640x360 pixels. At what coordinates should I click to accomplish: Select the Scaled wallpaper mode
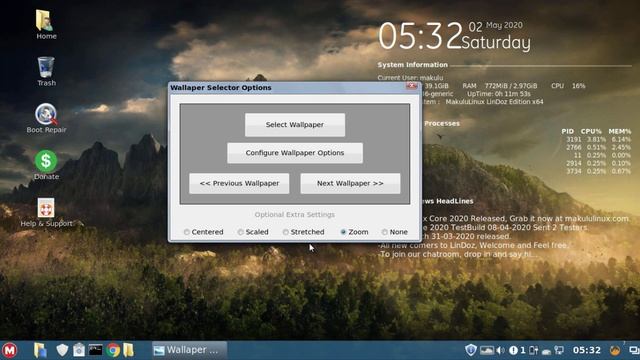coord(253,232)
